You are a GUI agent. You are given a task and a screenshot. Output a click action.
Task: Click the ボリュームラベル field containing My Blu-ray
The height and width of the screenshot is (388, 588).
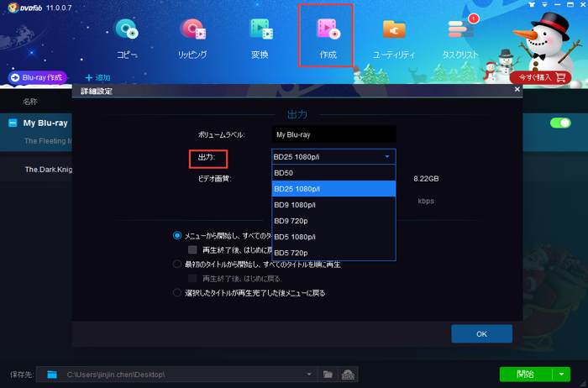click(x=333, y=134)
